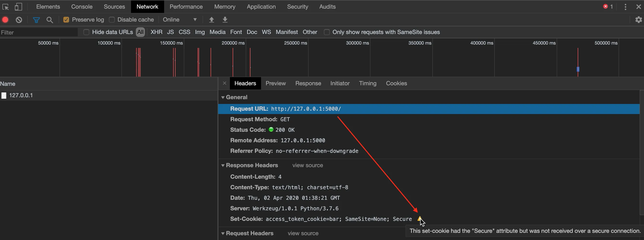Toggle the network filter funnel icon
This screenshot has width=644, height=240.
pos(36,20)
